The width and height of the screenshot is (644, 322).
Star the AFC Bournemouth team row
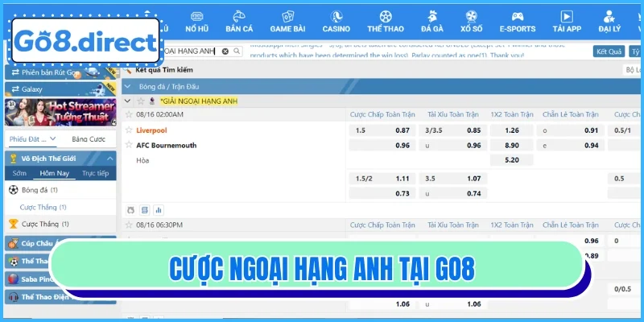[128, 145]
